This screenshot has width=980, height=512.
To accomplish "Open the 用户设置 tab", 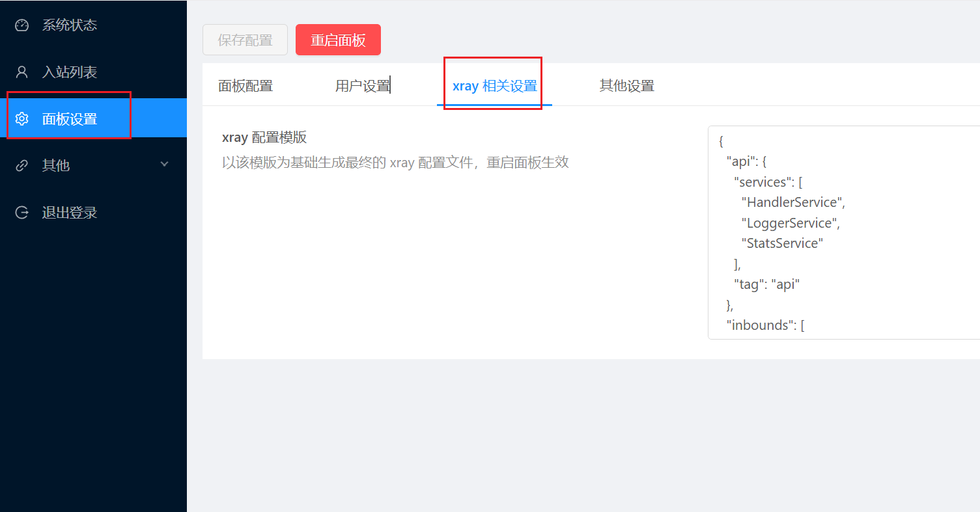I will click(x=362, y=86).
